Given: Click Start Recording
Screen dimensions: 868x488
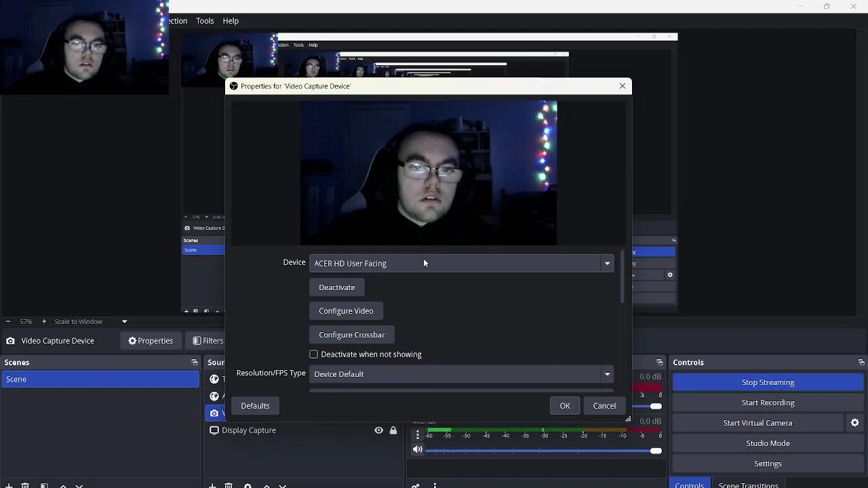Looking at the screenshot, I should 768,403.
